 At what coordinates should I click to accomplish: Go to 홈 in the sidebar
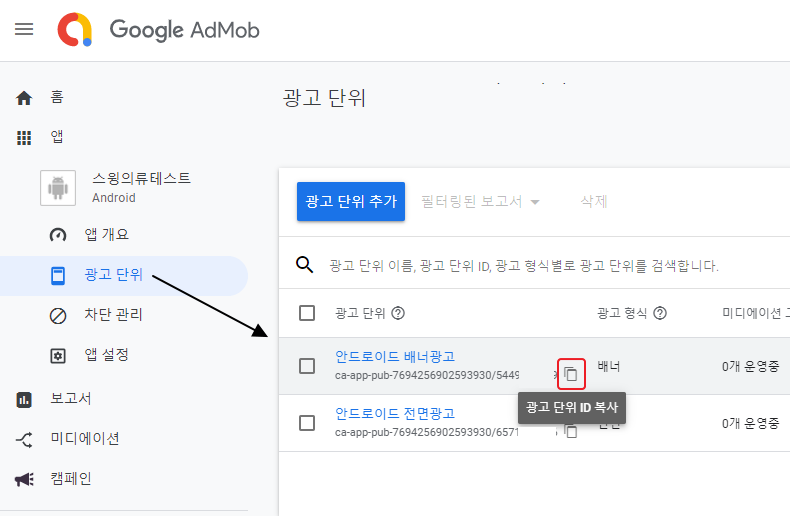[x=56, y=97]
